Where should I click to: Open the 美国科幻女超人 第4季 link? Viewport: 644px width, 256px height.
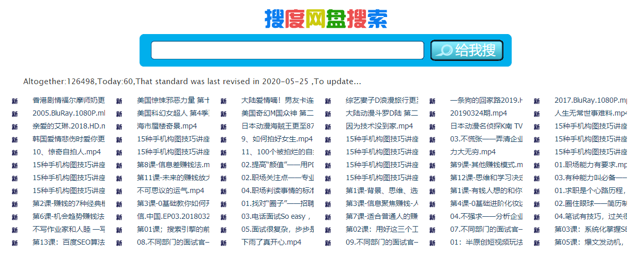click(x=173, y=113)
